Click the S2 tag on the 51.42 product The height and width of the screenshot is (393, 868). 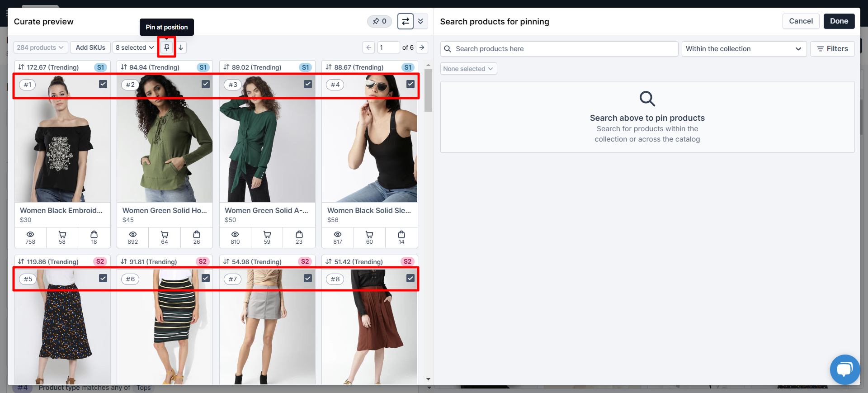pos(407,261)
